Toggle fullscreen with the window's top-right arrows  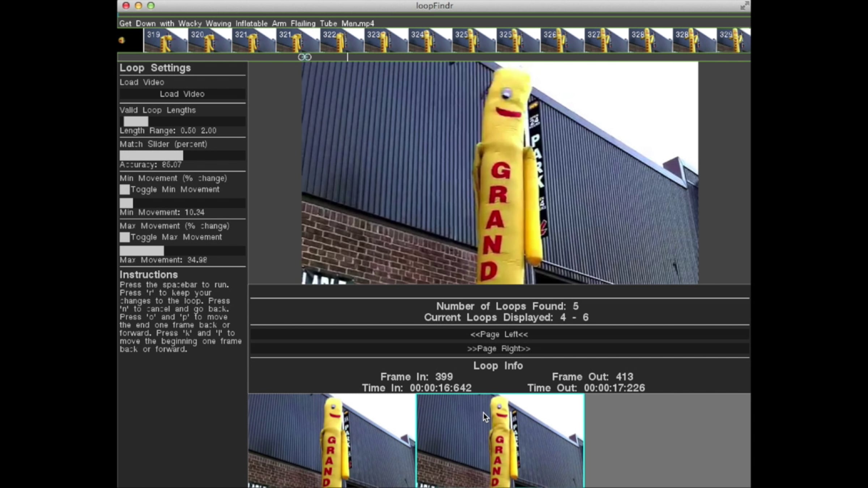tap(744, 6)
